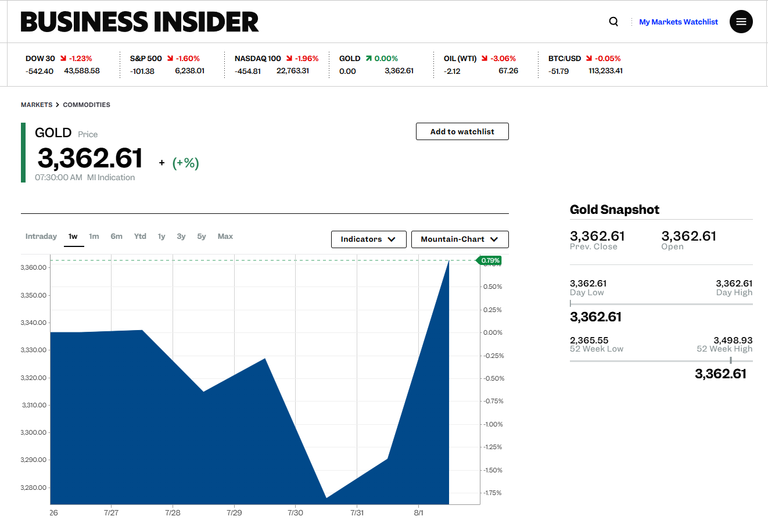
Task: Click the 3,362.61 main gold price
Action: (90, 158)
